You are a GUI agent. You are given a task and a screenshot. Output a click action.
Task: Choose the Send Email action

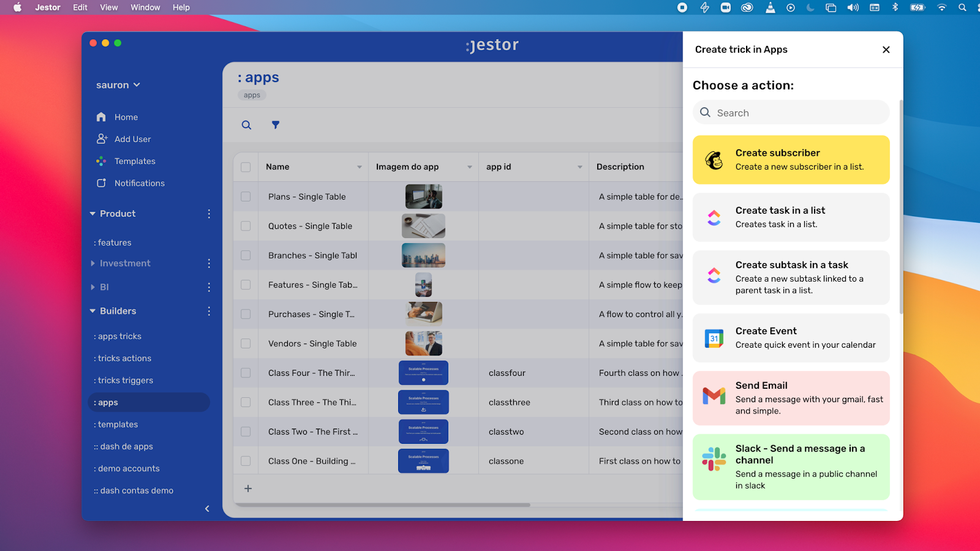coord(791,398)
